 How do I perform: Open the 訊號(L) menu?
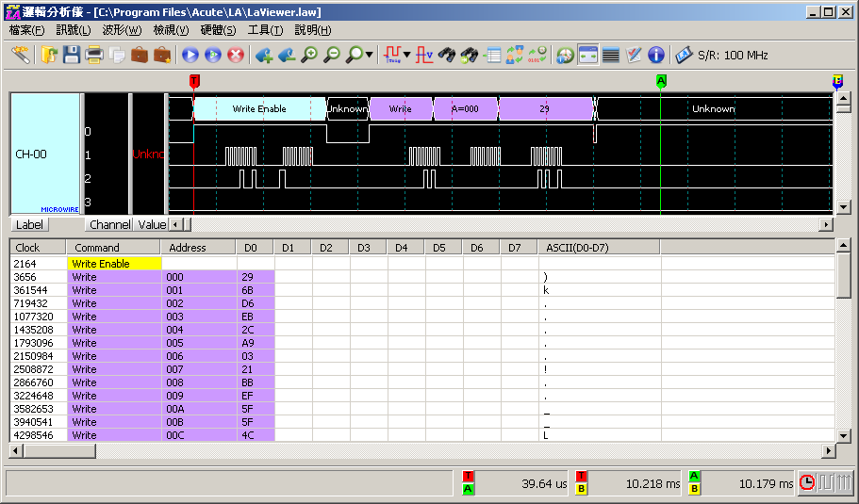tap(74, 30)
